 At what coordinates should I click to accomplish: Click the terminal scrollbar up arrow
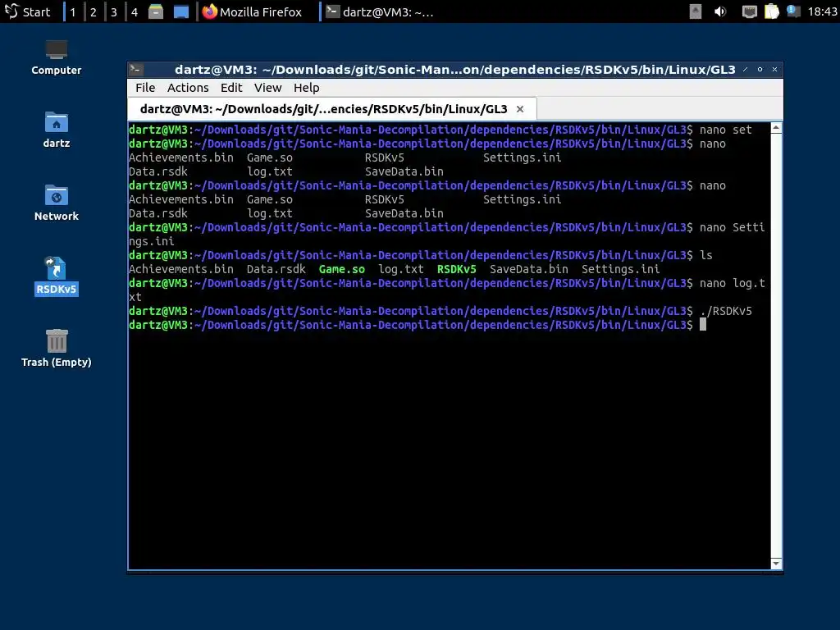[776, 127]
